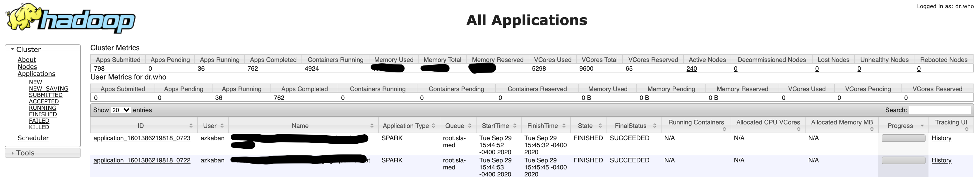Sort table by ID column arrows
980x177 pixels.
click(x=191, y=126)
